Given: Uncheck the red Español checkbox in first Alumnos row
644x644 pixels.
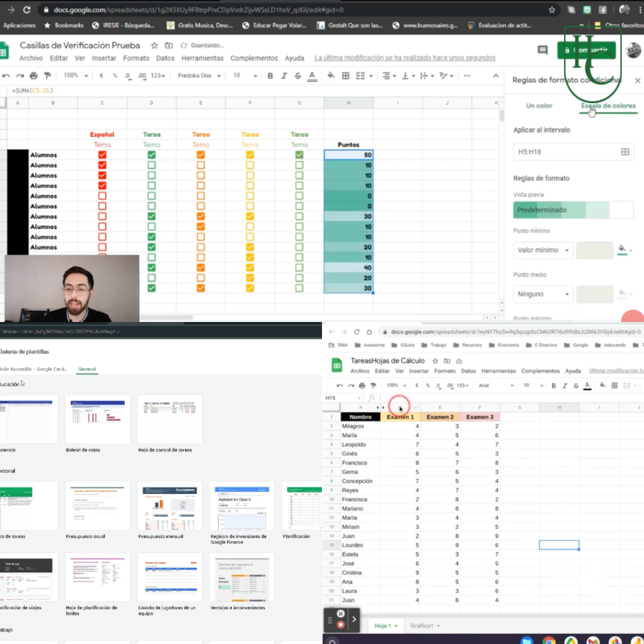Looking at the screenshot, I should (x=103, y=155).
